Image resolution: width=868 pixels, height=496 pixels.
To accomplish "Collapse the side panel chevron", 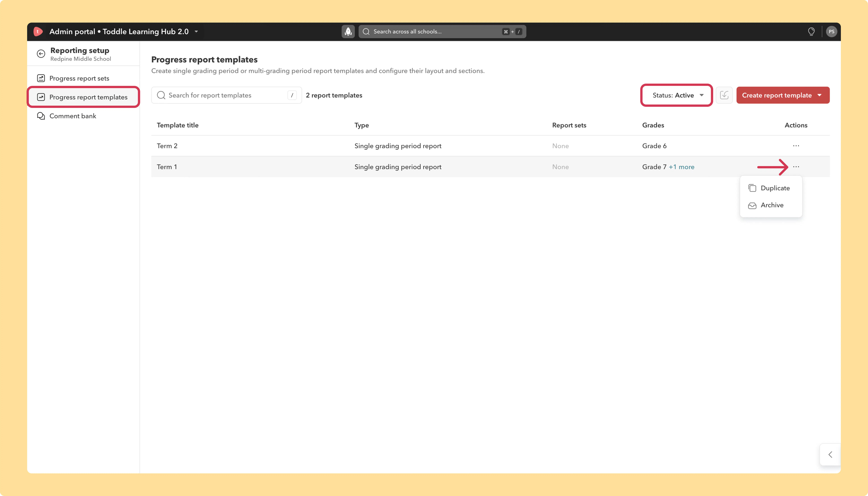I will (x=830, y=454).
